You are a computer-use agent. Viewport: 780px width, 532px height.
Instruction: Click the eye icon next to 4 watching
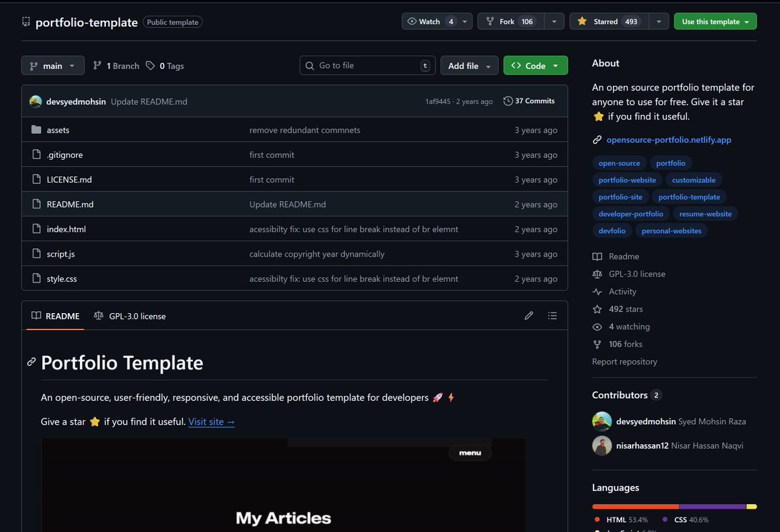(597, 327)
